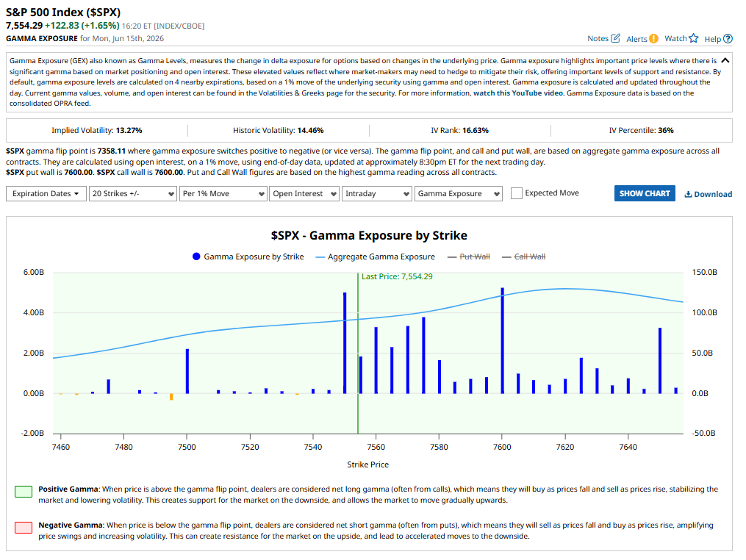Click the orange negative bar at 7495

click(171, 397)
